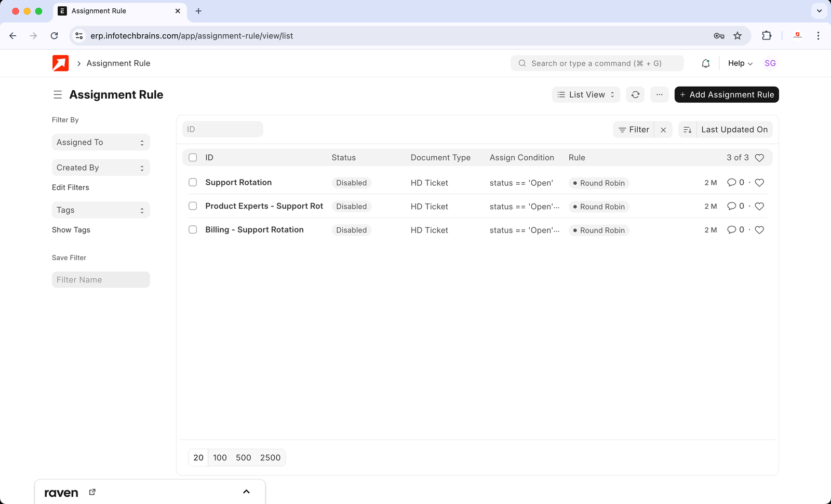The image size is (831, 504).
Task: Toggle the sidebar hamburger icon
Action: pos(58,94)
